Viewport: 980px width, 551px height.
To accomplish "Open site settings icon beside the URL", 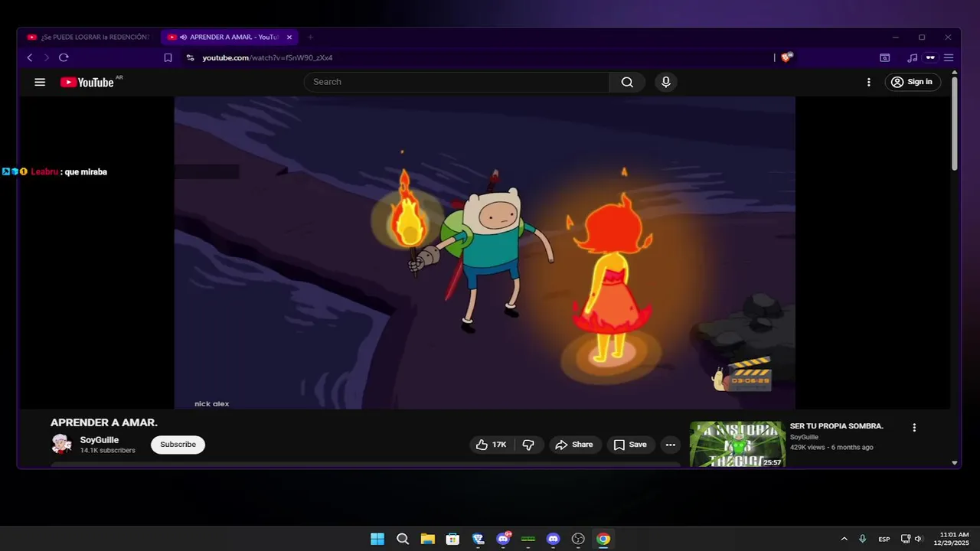I will coord(190,57).
